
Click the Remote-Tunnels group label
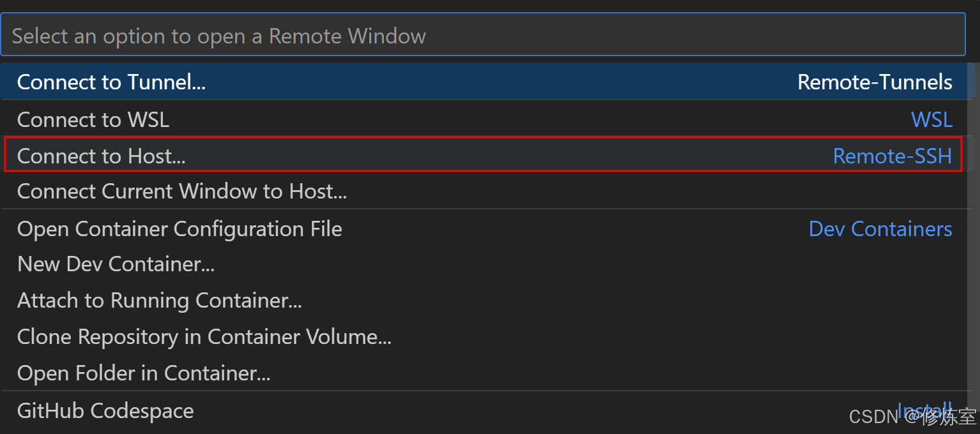(875, 82)
